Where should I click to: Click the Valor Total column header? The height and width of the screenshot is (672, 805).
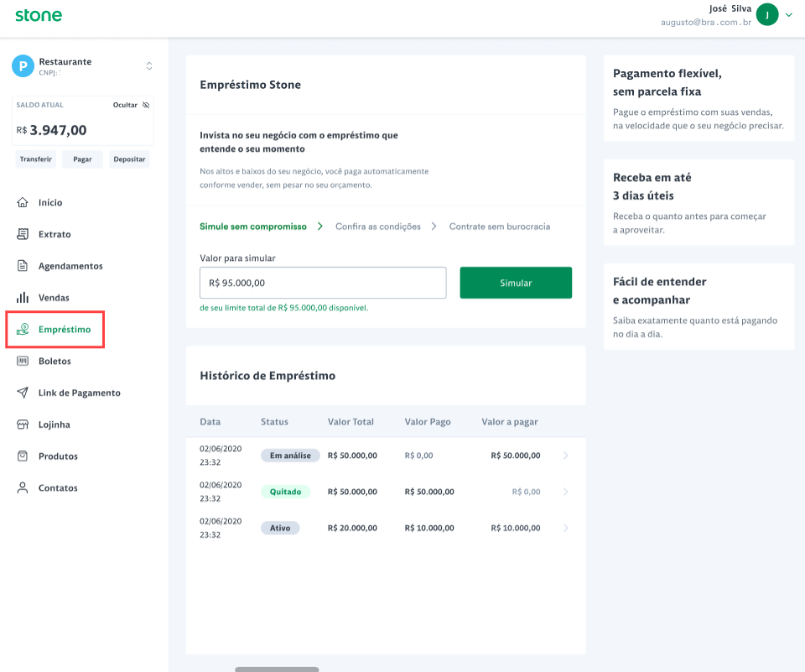coord(351,422)
